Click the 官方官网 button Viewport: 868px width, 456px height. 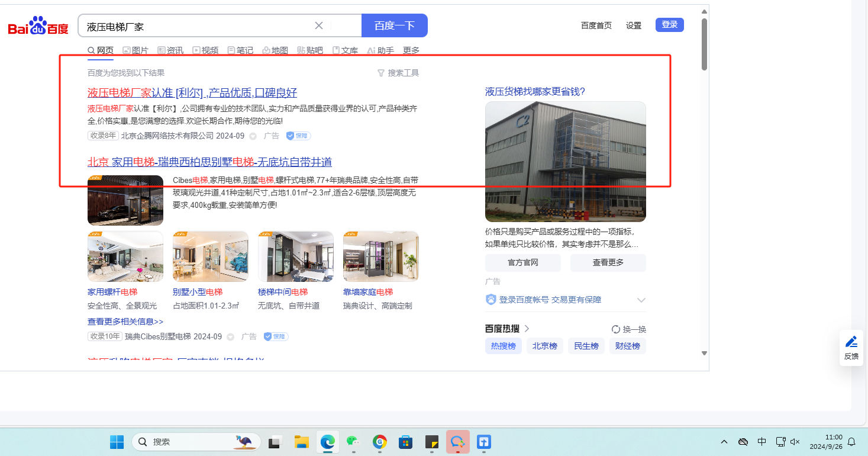(523, 262)
